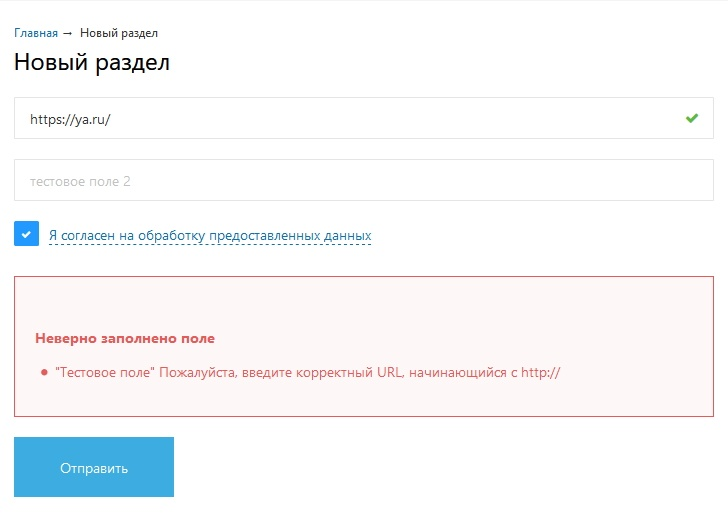Open the data processing agreement link

(210, 236)
